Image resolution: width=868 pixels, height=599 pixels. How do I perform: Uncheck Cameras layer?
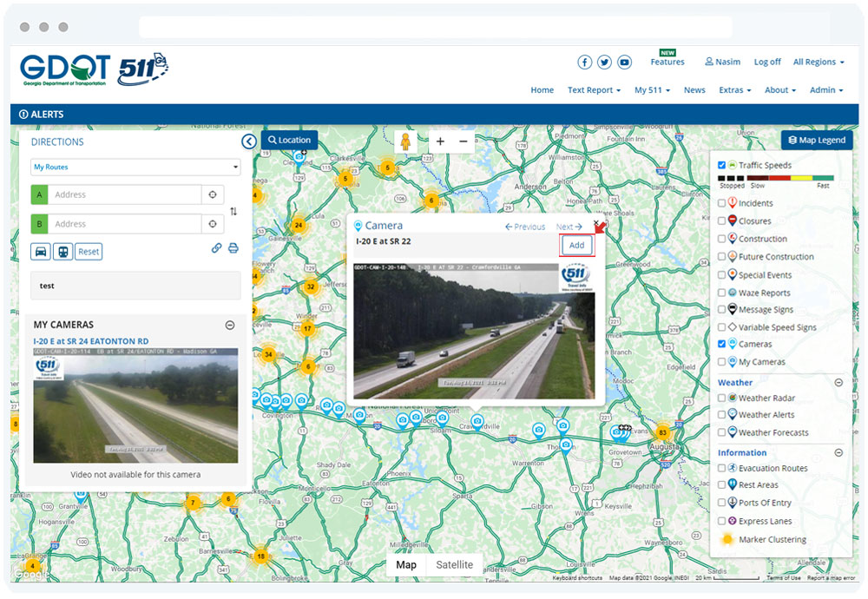722,344
